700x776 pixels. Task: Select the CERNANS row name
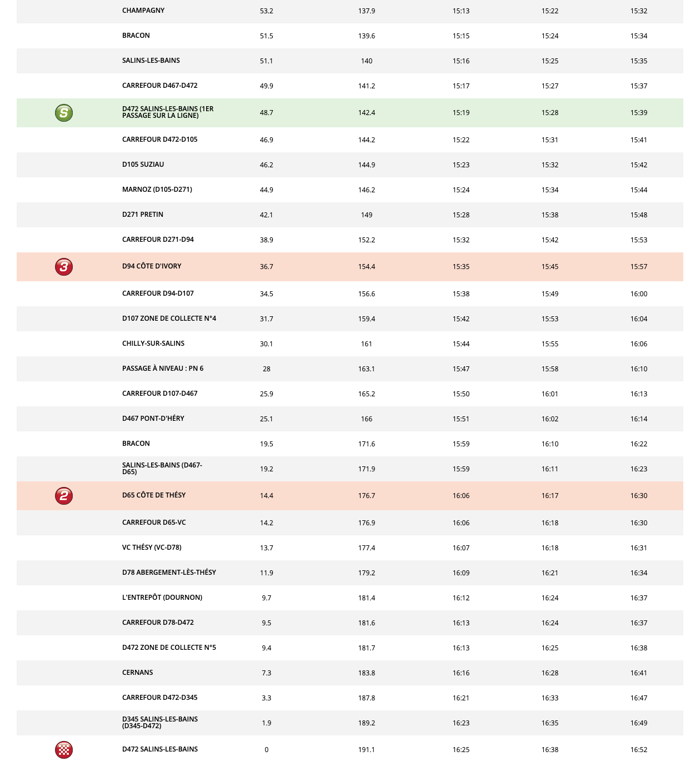(x=138, y=673)
